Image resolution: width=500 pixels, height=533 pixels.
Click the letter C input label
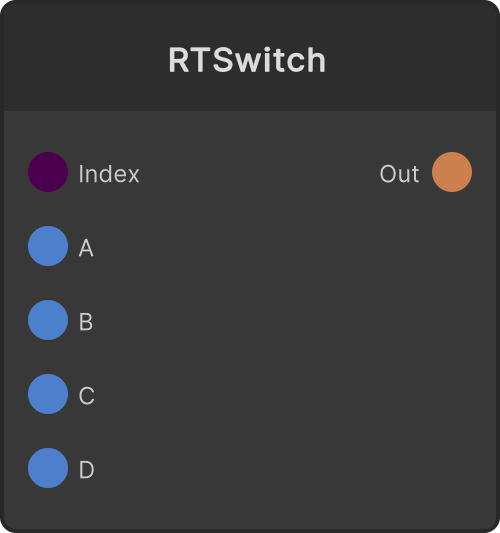[86, 396]
